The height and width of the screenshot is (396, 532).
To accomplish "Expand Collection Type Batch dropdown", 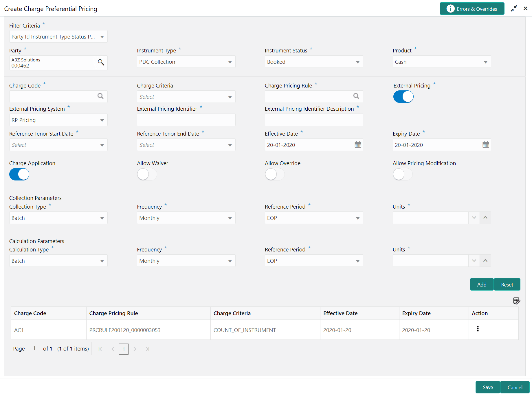I will coord(58,218).
